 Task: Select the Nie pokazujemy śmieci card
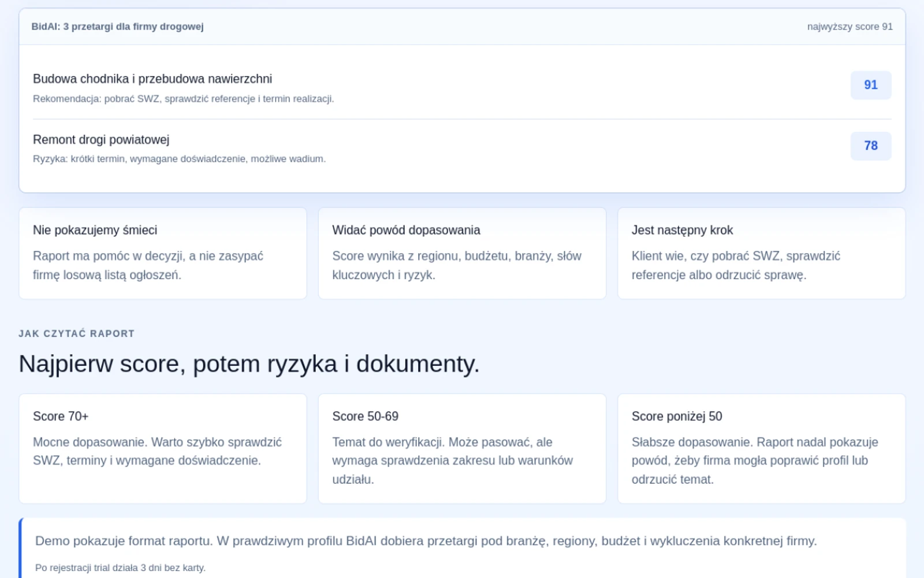tap(163, 253)
